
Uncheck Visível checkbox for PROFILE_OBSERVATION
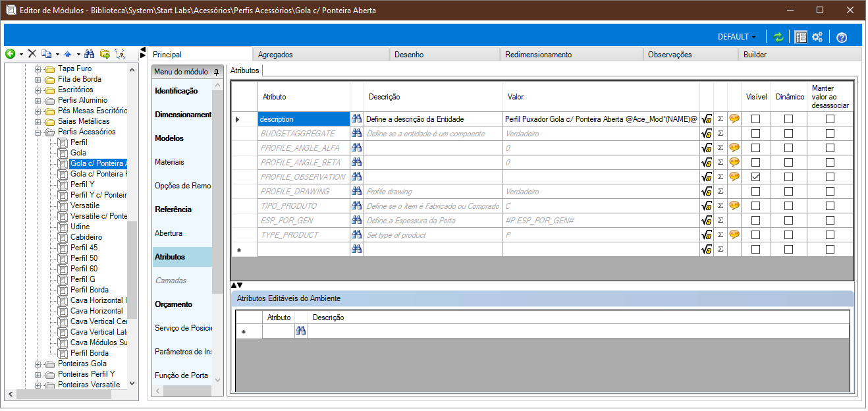tap(755, 177)
